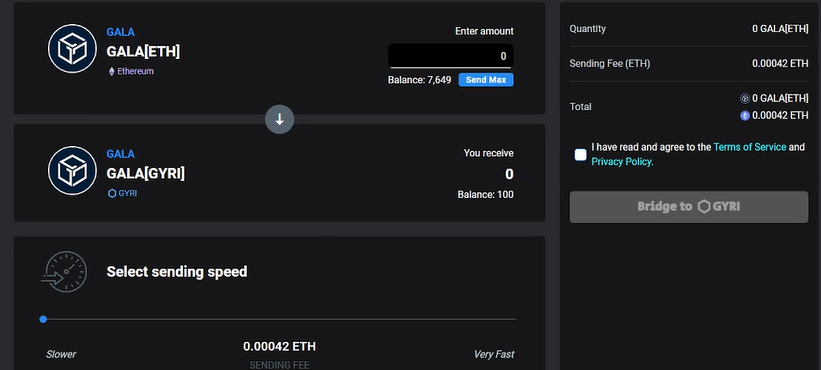Click the ETH coin icon in Total

745,116
